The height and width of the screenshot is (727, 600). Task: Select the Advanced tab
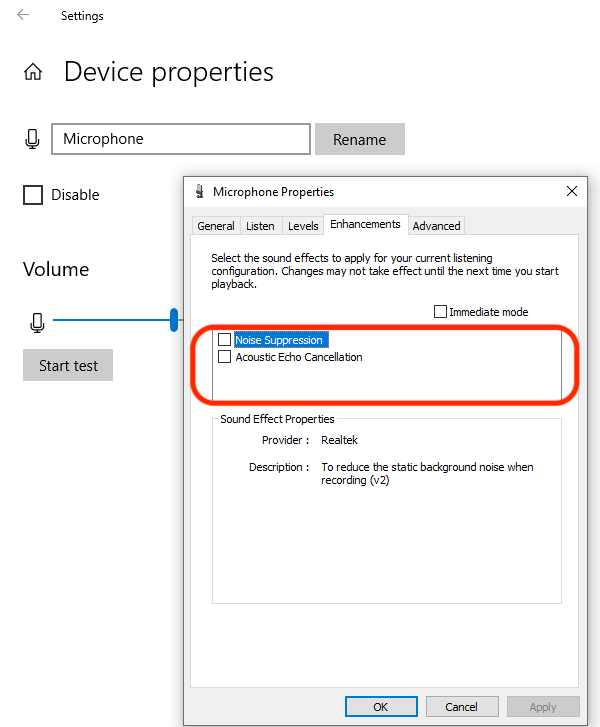point(436,226)
